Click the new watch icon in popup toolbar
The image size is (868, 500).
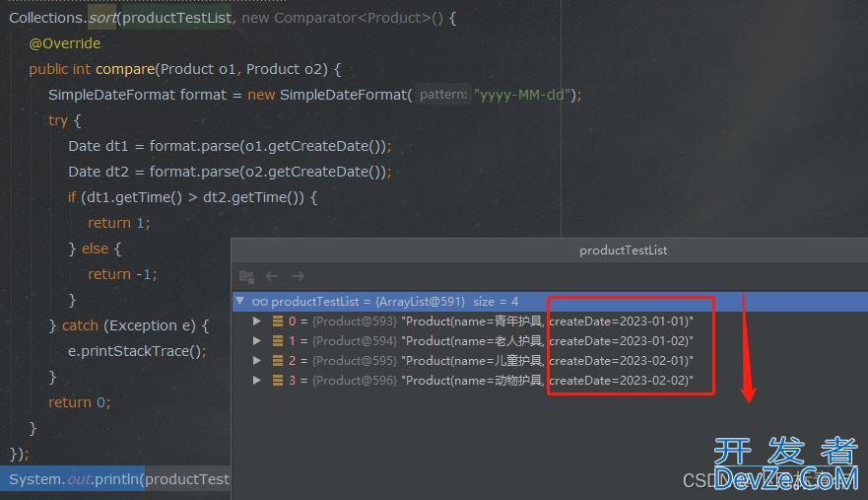tap(246, 276)
